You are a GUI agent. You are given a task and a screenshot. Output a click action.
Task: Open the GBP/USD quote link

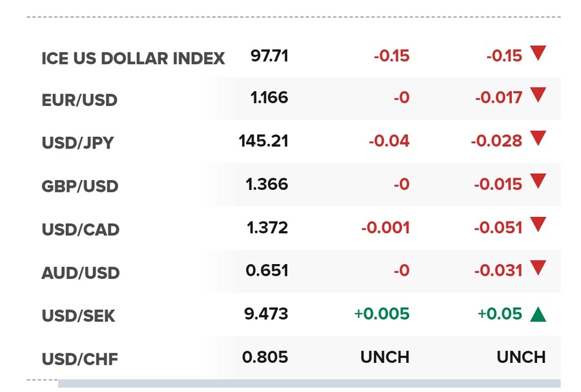coord(79,186)
